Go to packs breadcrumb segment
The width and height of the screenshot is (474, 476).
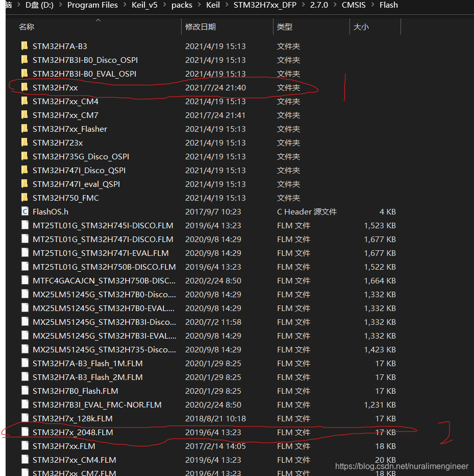click(x=182, y=5)
